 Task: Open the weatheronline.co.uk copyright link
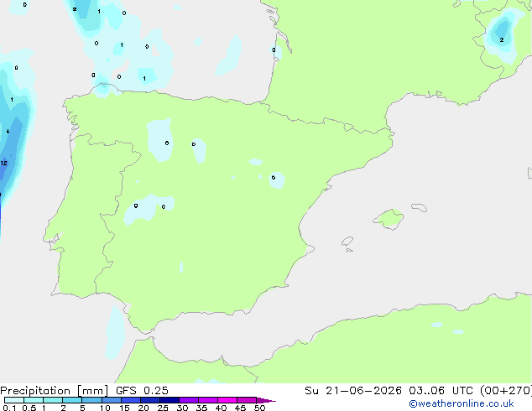462,403
